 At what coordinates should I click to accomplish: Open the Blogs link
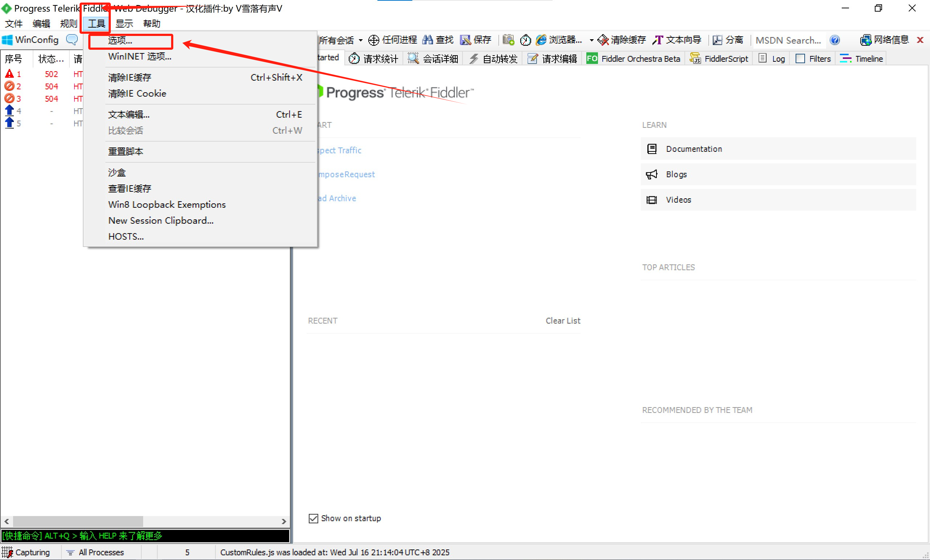coord(778,174)
